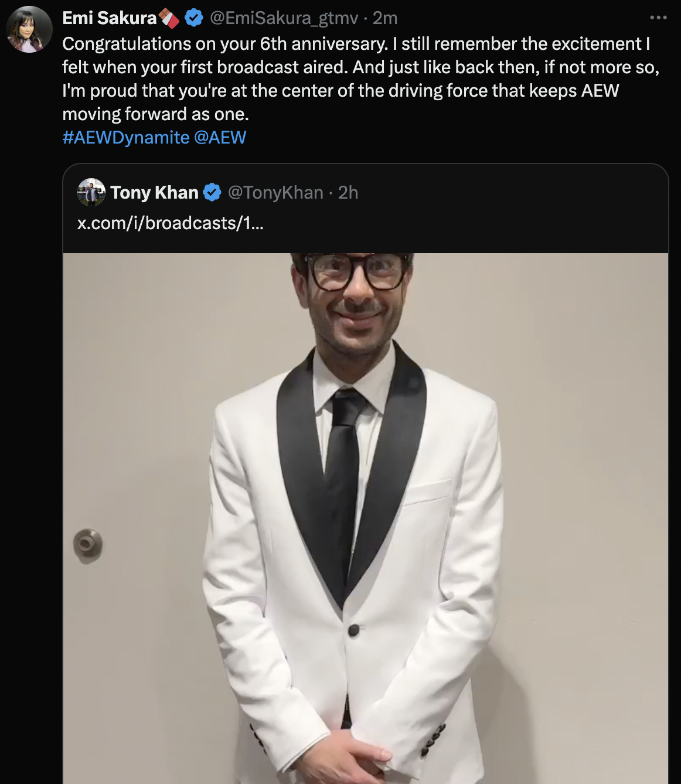The image size is (681, 784).
Task: Open the Emi Sakura display name link
Action: pos(110,18)
